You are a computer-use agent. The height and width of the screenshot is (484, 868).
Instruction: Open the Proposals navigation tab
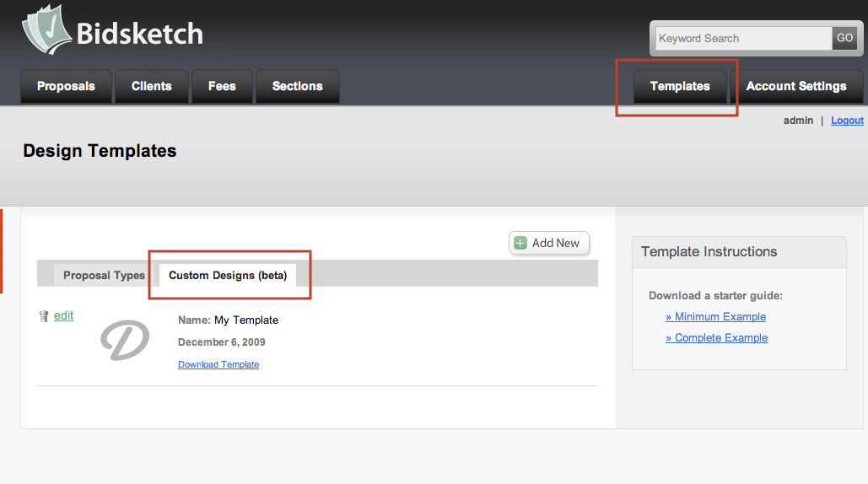point(66,86)
